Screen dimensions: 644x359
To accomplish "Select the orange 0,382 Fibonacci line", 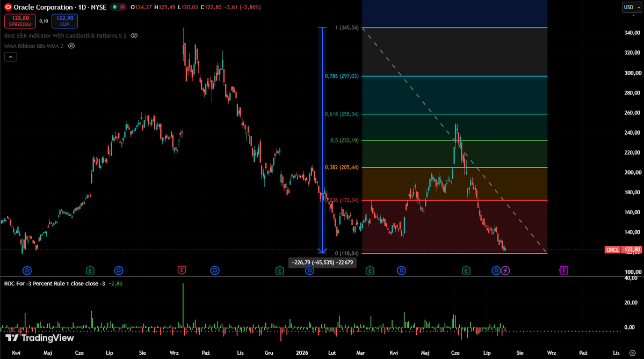I will click(x=454, y=167).
